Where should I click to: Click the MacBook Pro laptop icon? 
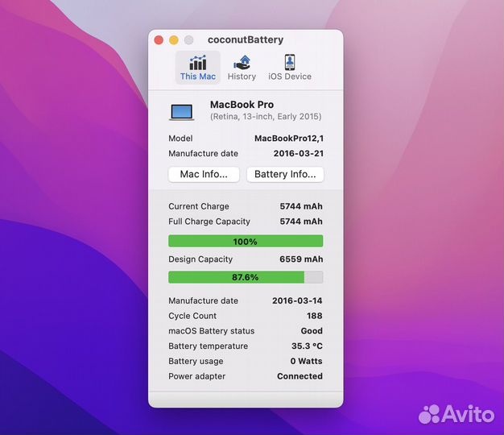pyautogui.click(x=182, y=112)
